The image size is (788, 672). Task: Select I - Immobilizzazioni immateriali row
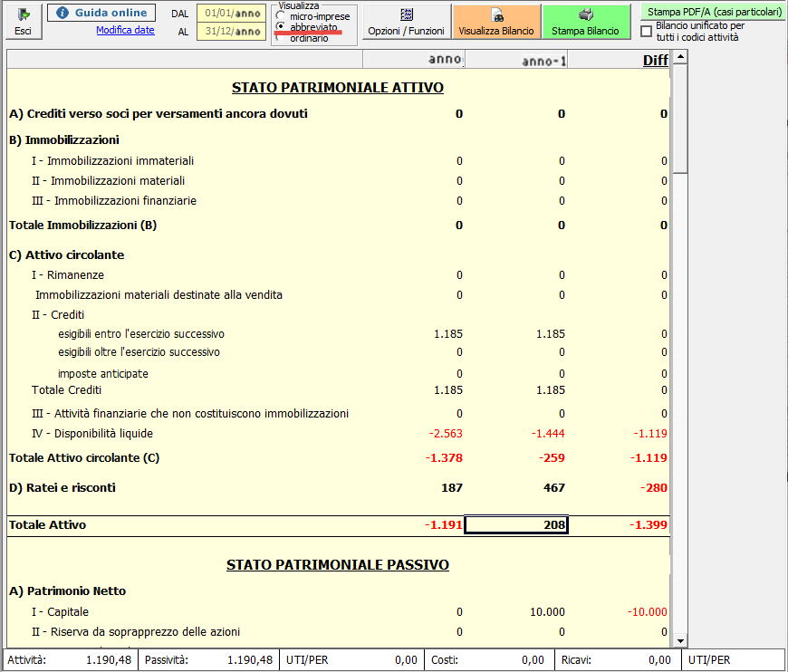[338, 161]
